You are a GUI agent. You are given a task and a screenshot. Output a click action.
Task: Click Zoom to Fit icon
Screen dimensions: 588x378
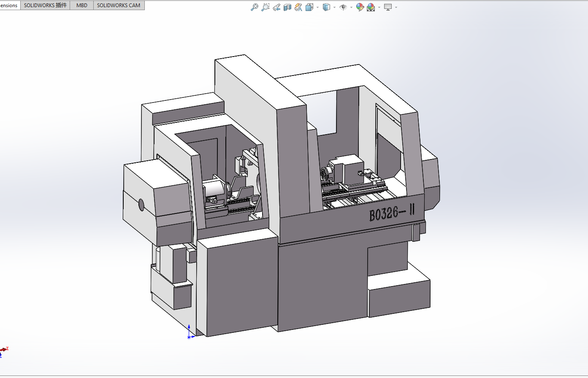tap(254, 7)
